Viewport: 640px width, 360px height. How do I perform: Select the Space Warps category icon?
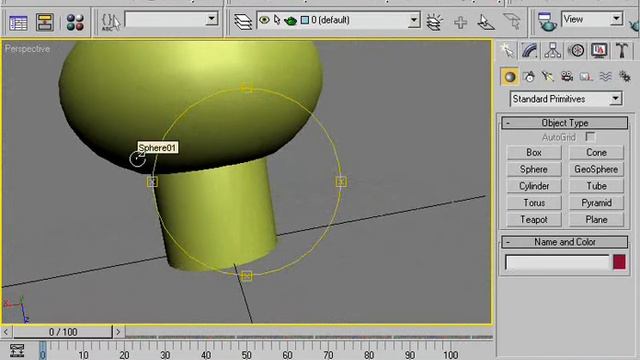(x=605, y=76)
